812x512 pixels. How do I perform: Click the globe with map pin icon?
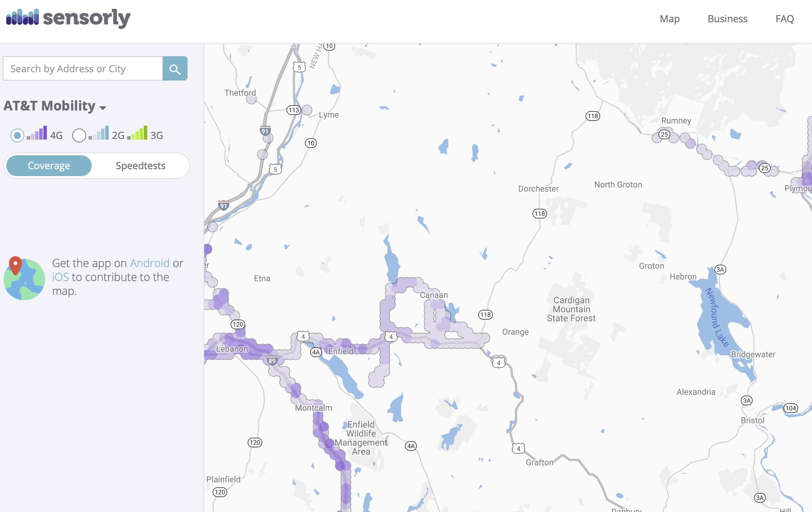24,278
